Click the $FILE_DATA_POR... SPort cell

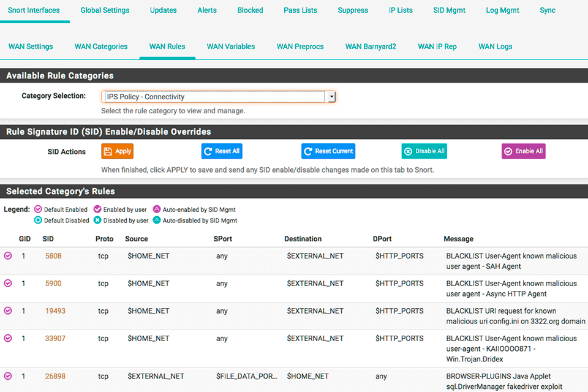246,376
